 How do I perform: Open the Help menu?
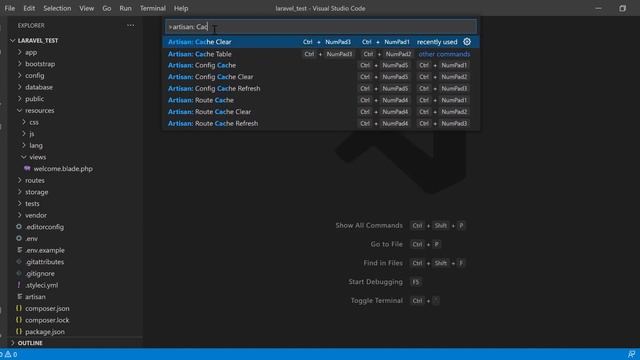click(x=181, y=8)
